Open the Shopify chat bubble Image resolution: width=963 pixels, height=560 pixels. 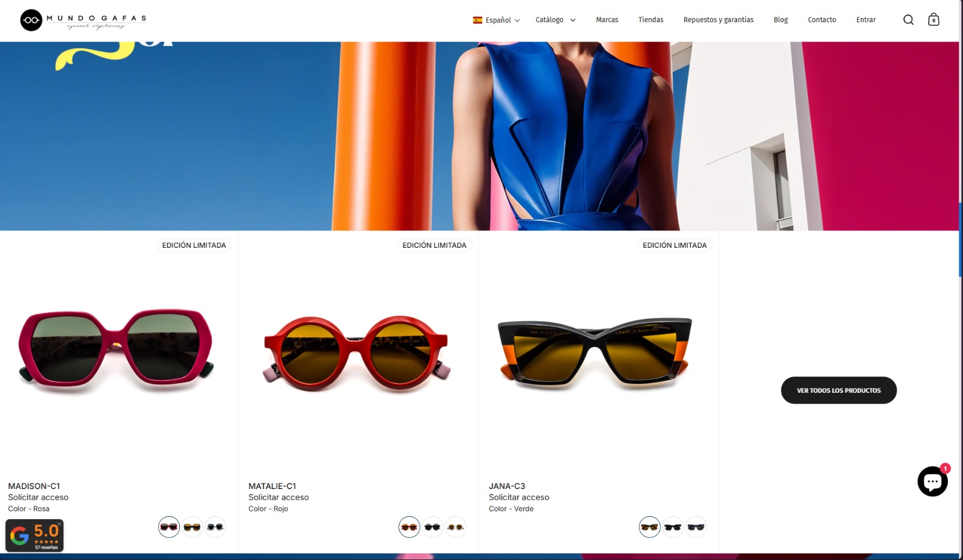pos(932,481)
